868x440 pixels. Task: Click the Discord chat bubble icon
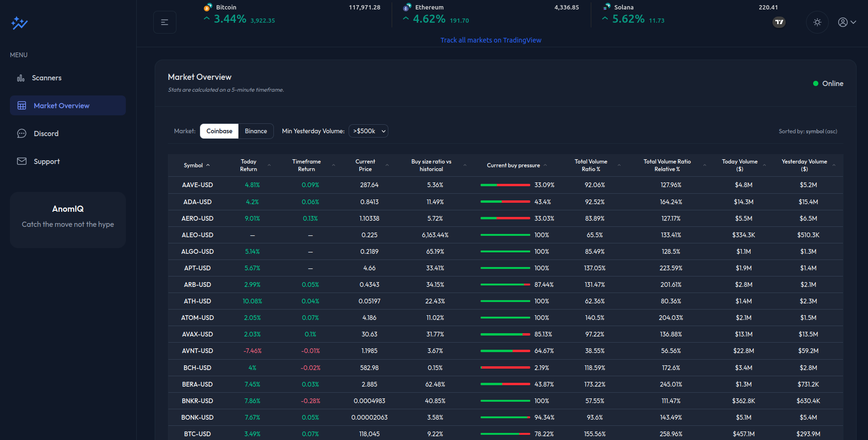[22, 134]
